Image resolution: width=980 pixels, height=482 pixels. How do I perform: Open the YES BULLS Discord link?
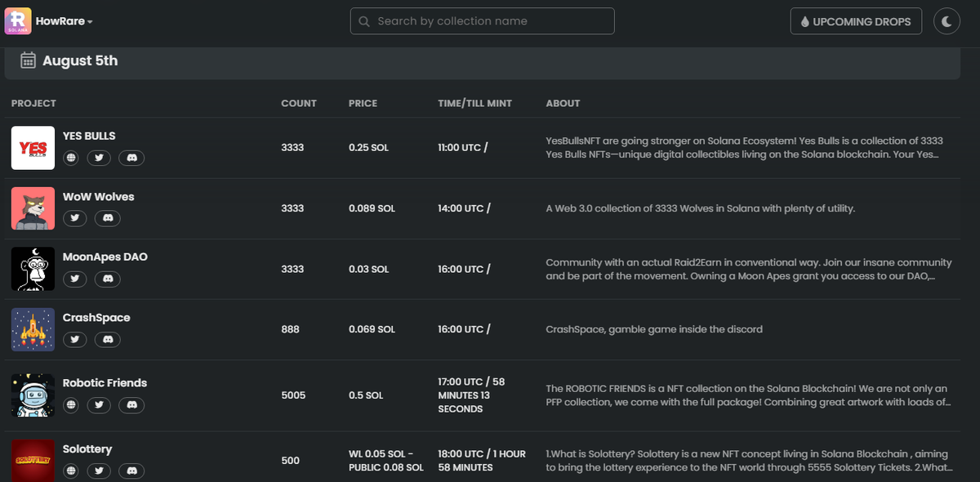click(131, 158)
